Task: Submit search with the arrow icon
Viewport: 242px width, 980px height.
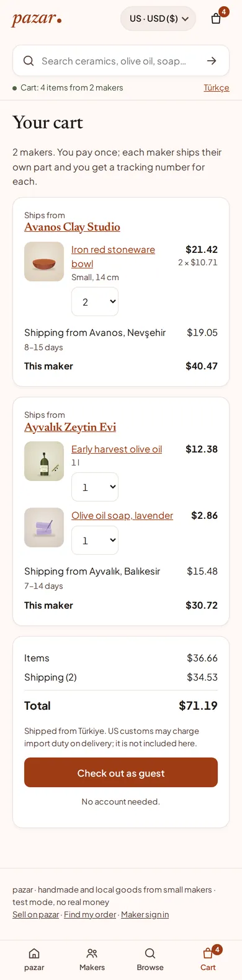Action: (212, 61)
